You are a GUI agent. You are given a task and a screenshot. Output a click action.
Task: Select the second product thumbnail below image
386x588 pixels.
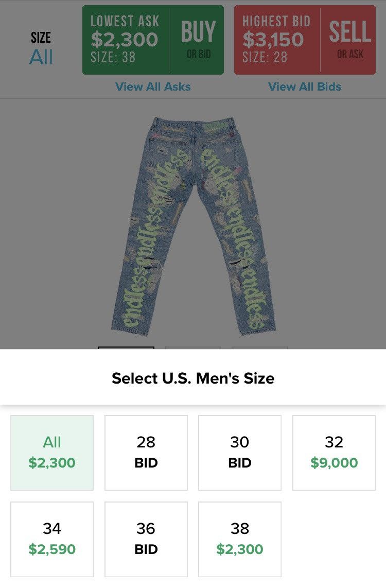(x=193, y=348)
